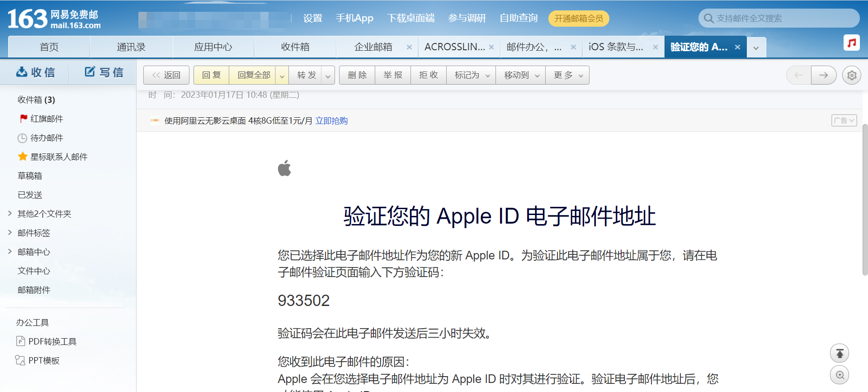This screenshot has height=392, width=868.
Task: Expand 其他2个文件夹
Action: (10, 213)
